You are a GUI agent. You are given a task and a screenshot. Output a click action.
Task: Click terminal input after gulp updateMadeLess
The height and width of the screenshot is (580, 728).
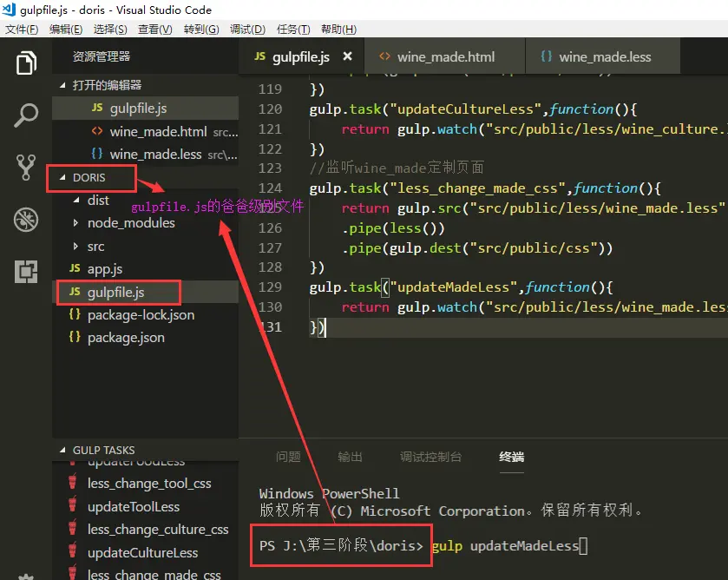click(583, 546)
